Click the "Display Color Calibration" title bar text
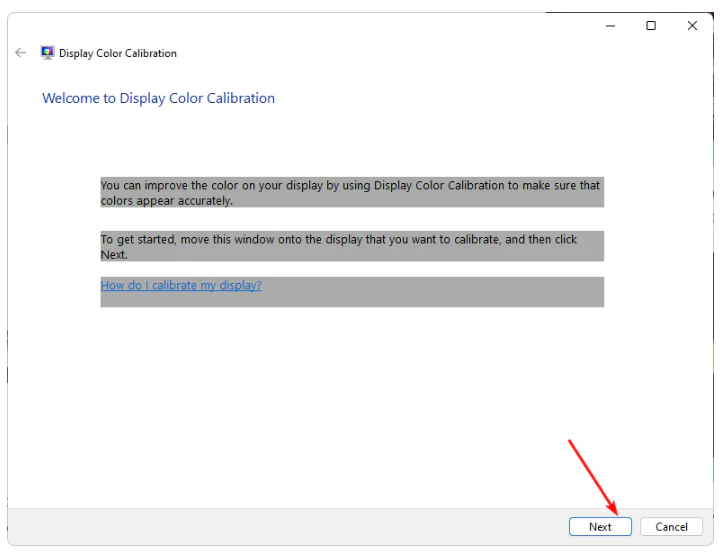The height and width of the screenshot is (557, 728). tap(118, 53)
